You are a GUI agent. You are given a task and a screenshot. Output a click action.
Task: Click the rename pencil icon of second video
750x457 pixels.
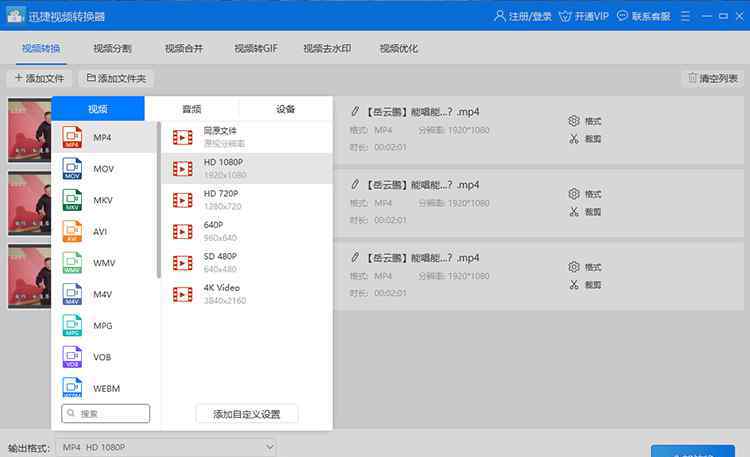355,184
